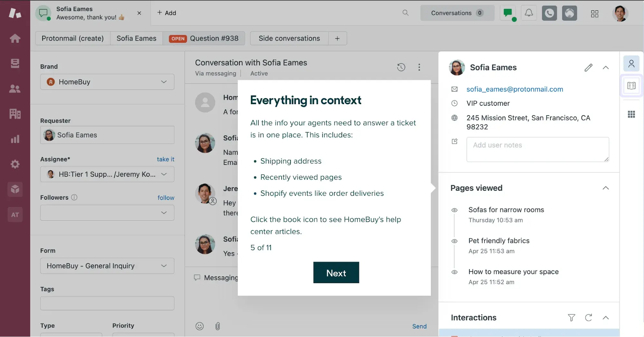Expand the Brand HomeBuy dropdown
This screenshot has height=337, width=644.
(107, 82)
